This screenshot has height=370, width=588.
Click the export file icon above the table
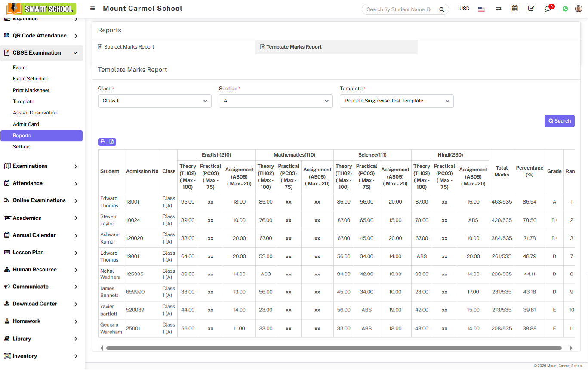(111, 142)
